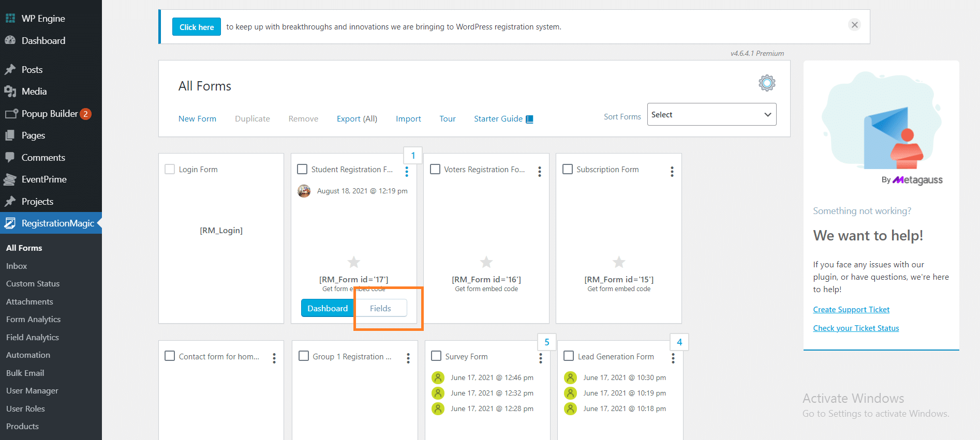Open three-dot menu for Subscription Form
980x440 pixels.
tap(672, 172)
